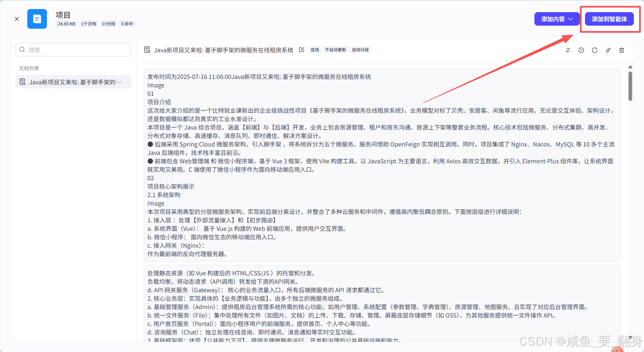Click the search magnifier icon

[x=22, y=50]
